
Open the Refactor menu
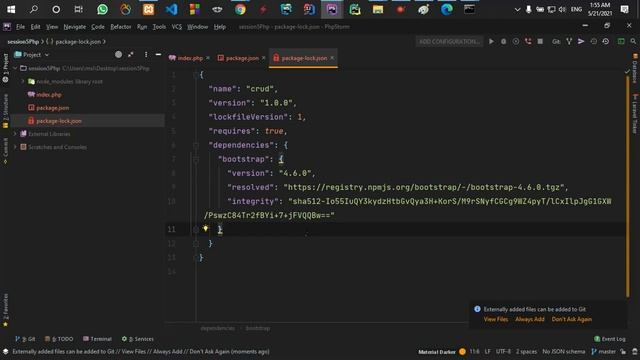pos(121,27)
